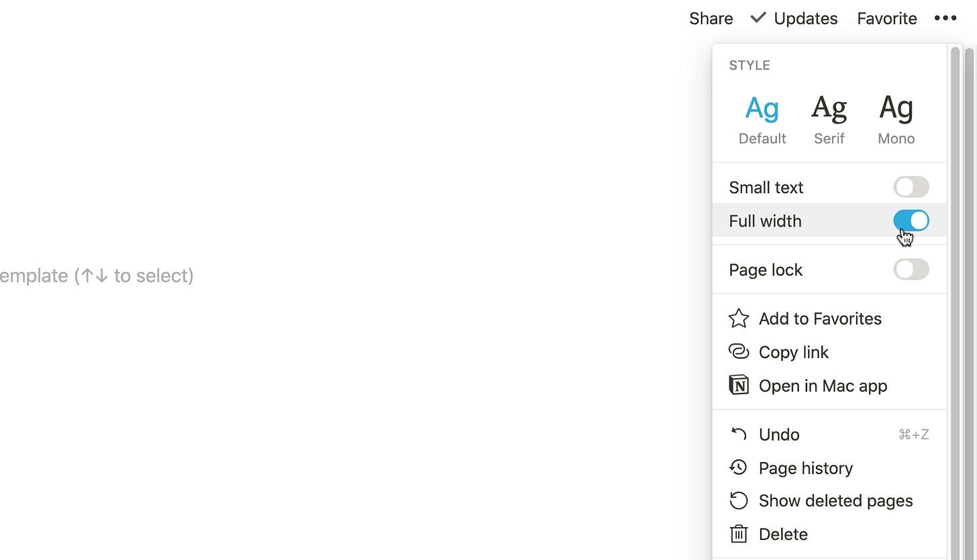
Task: Click the menu's vertical scrollbar
Action: pyautogui.click(x=955, y=302)
